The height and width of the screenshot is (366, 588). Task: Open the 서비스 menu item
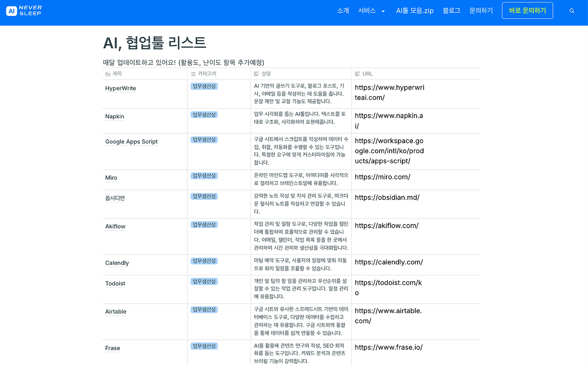(x=367, y=11)
